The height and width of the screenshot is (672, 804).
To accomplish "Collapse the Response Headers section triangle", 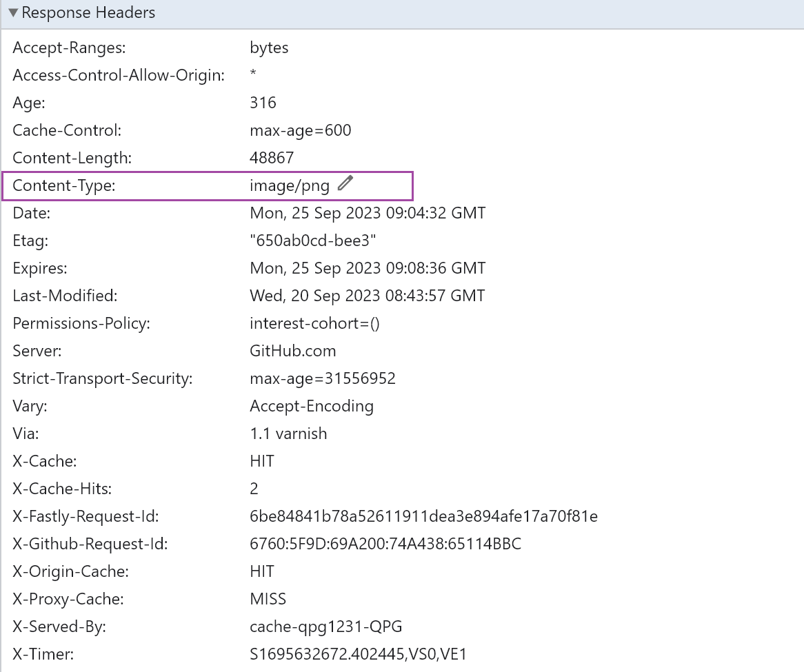I will tap(13, 13).
